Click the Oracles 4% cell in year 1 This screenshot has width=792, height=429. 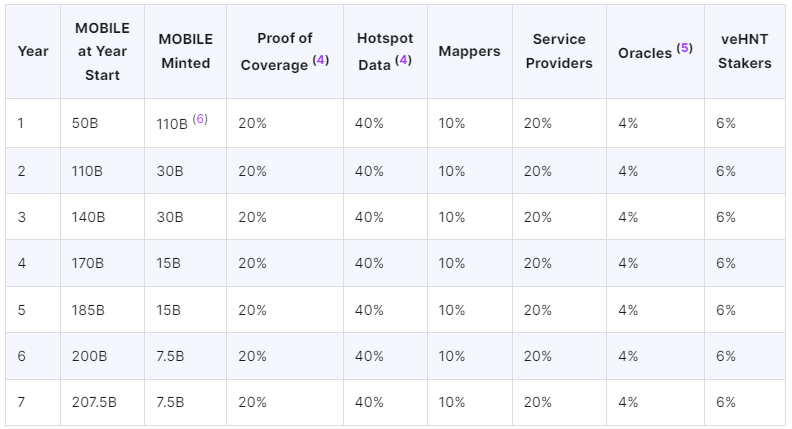point(628,124)
